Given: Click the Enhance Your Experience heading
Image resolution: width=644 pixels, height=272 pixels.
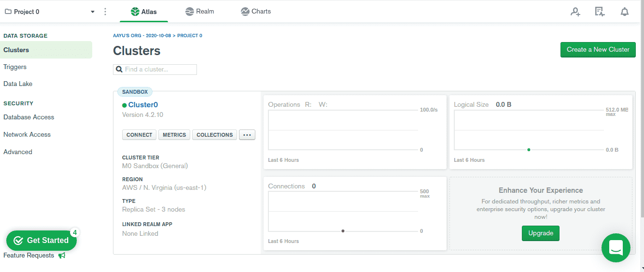Looking at the screenshot, I should point(541,190).
